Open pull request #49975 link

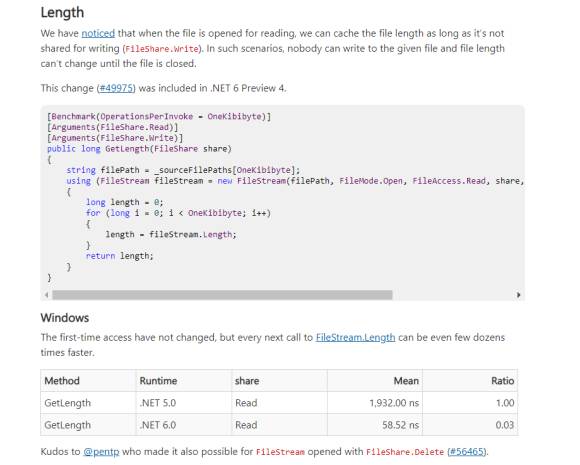click(116, 88)
